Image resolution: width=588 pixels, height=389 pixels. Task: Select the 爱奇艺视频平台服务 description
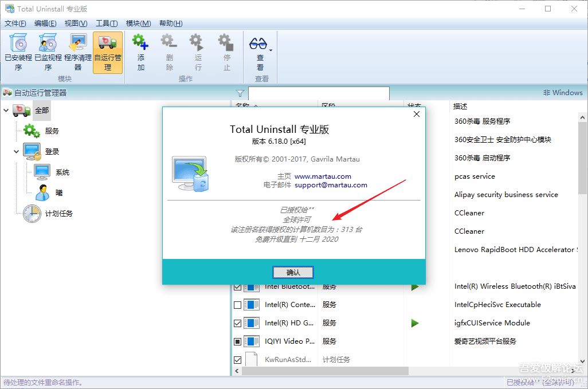click(485, 341)
